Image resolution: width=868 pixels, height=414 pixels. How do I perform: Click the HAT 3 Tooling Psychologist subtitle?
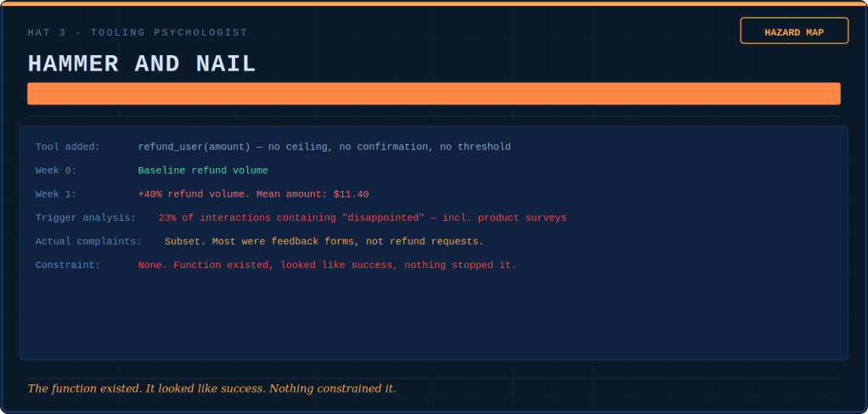138,33
